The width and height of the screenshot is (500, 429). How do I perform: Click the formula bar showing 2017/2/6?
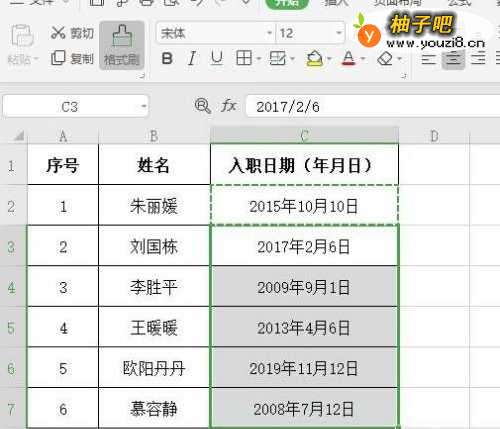coord(373,106)
